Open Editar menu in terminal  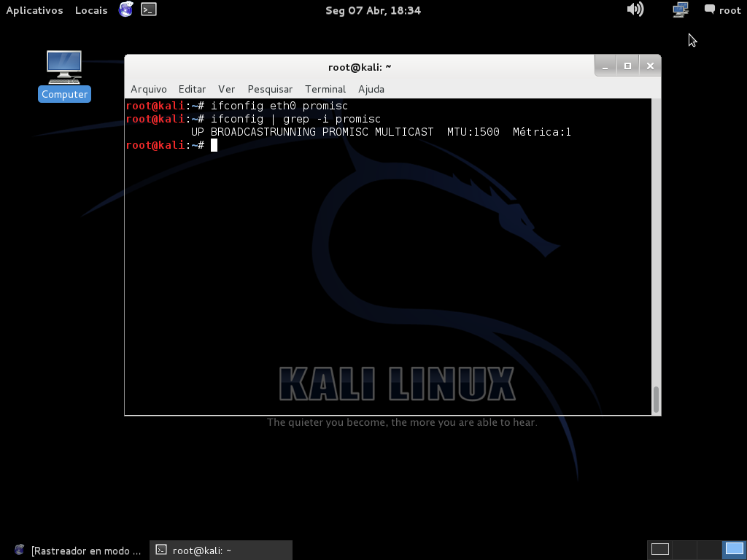(192, 89)
